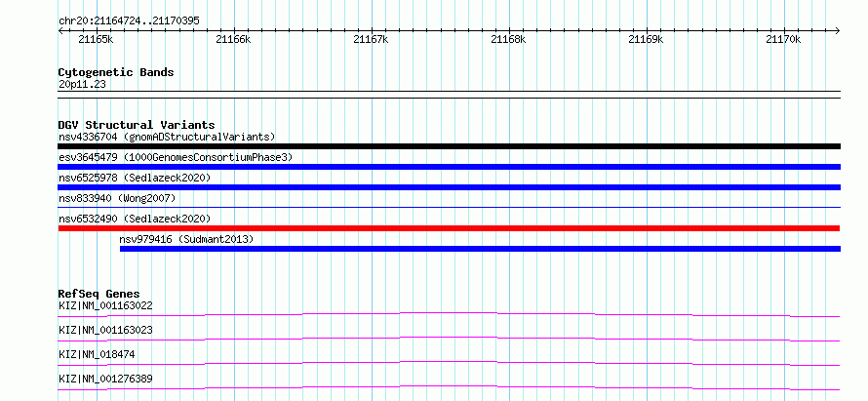
Task: Click the blue nsv6525978 variant bar
Action: 449,187
